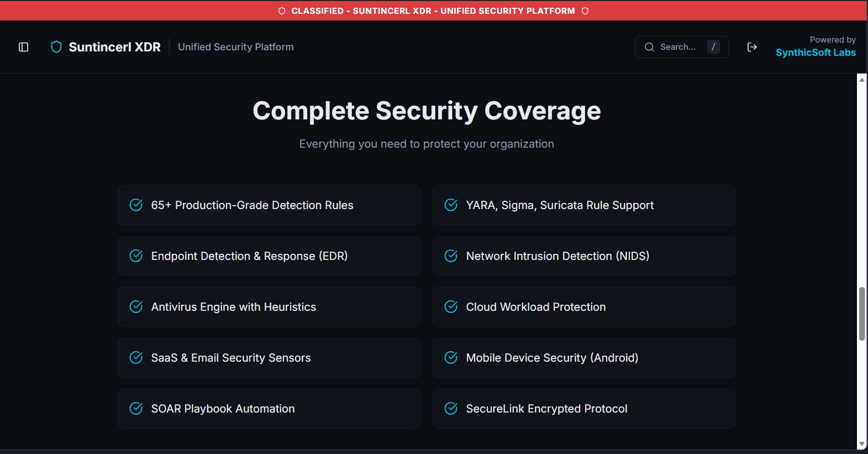Toggle the sidebar panel icon
The width and height of the screenshot is (868, 454).
[x=23, y=47]
